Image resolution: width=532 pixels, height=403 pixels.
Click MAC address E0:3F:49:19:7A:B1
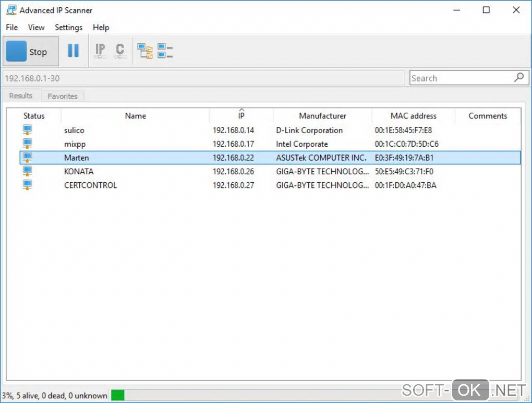pos(404,158)
